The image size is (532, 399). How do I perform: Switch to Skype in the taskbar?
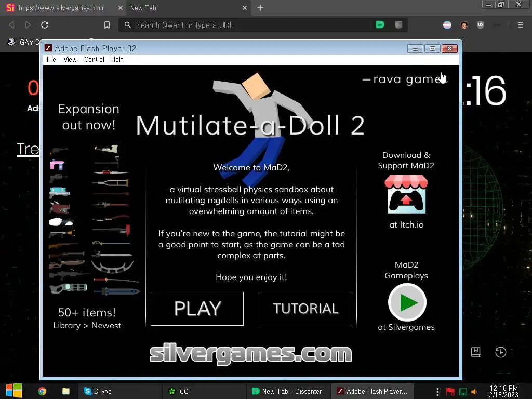[x=119, y=391]
